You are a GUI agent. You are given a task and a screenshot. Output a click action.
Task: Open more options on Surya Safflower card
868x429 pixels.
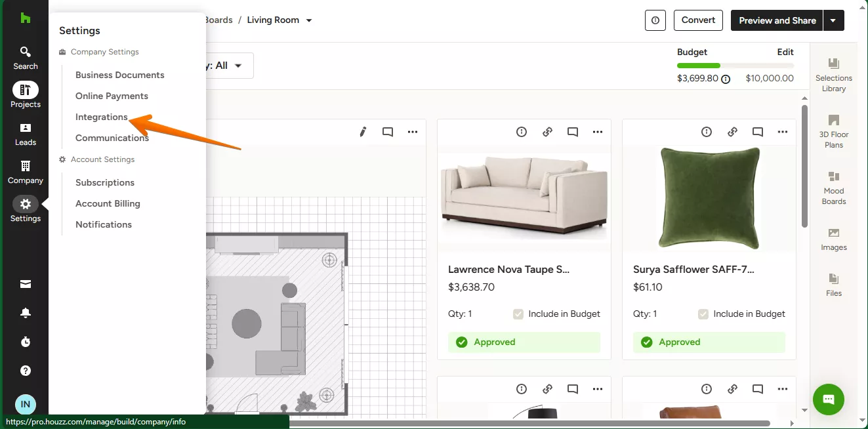coord(783,132)
